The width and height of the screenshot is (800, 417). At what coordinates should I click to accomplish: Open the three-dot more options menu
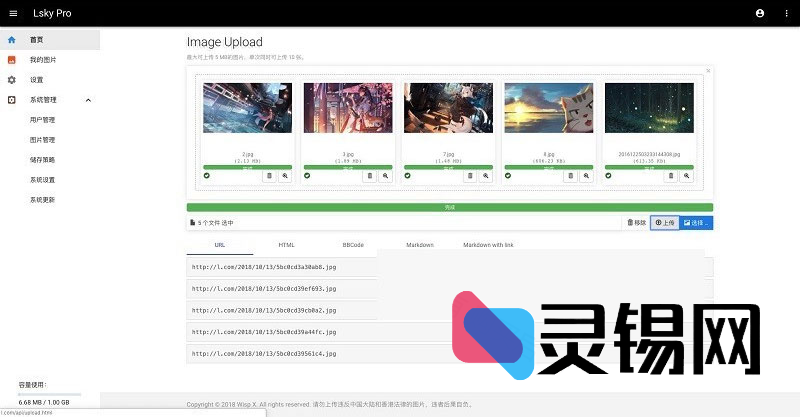786,13
